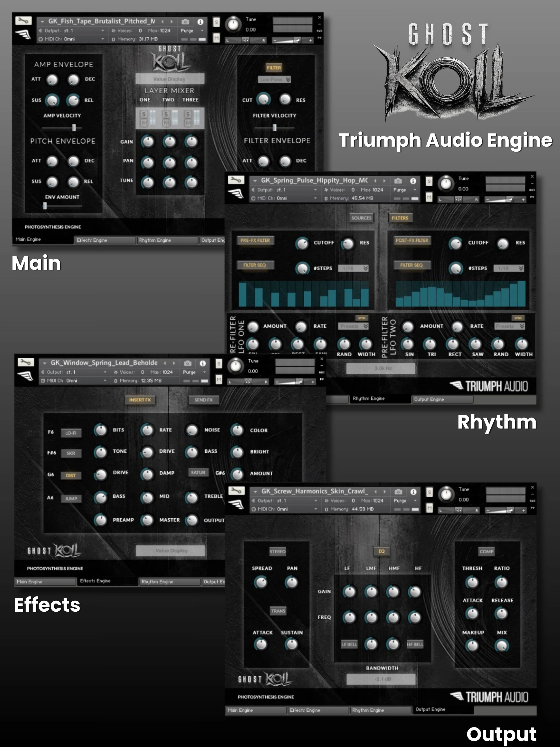Viewport: 560px width, 747px height.
Task: Click the SOURCES button in Rhythm window
Action: click(361, 218)
